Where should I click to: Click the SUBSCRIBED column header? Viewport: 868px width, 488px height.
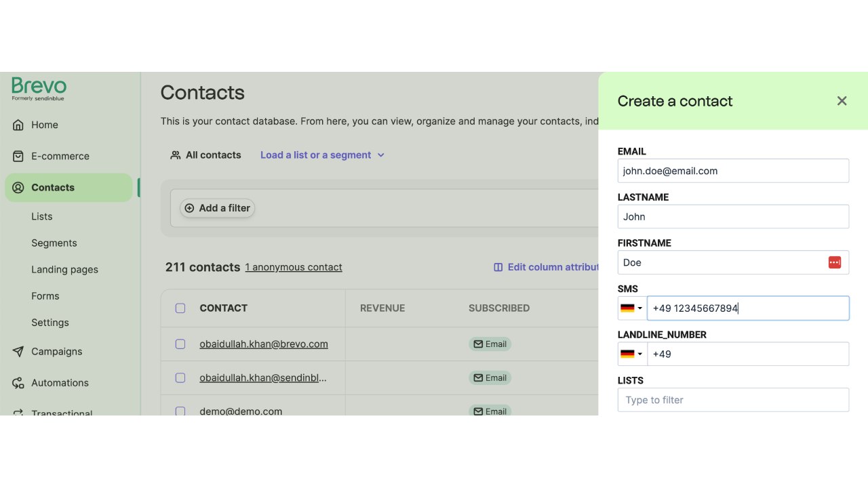[x=499, y=308]
